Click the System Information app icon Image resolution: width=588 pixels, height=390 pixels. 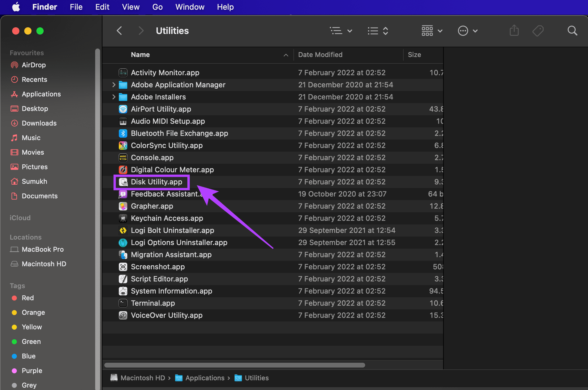coord(123,291)
